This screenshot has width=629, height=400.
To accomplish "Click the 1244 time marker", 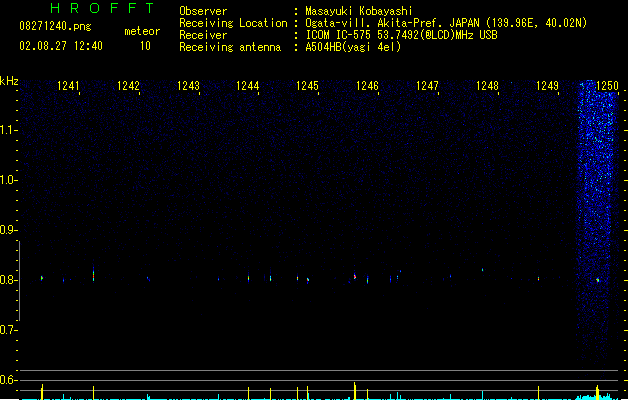I will click(248, 86).
